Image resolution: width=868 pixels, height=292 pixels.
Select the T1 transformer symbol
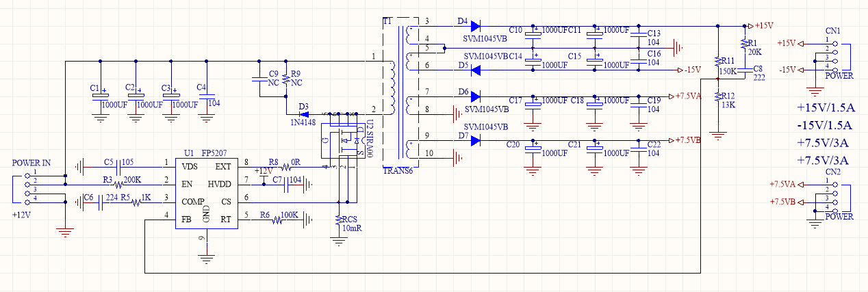click(399, 92)
